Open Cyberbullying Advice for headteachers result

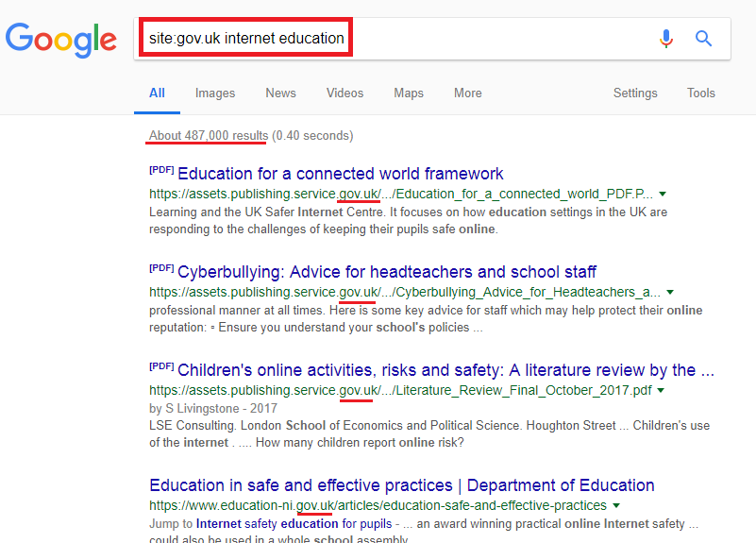pyautogui.click(x=387, y=272)
